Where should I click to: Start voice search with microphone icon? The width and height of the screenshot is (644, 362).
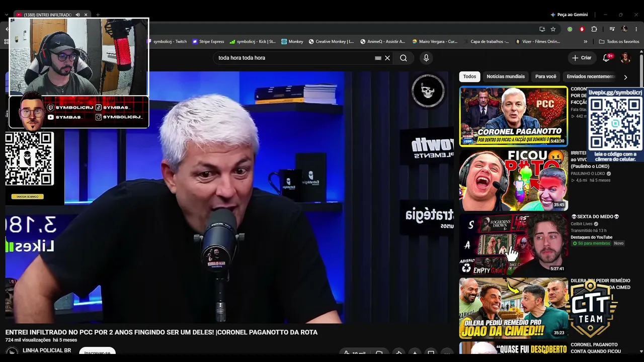[426, 58]
